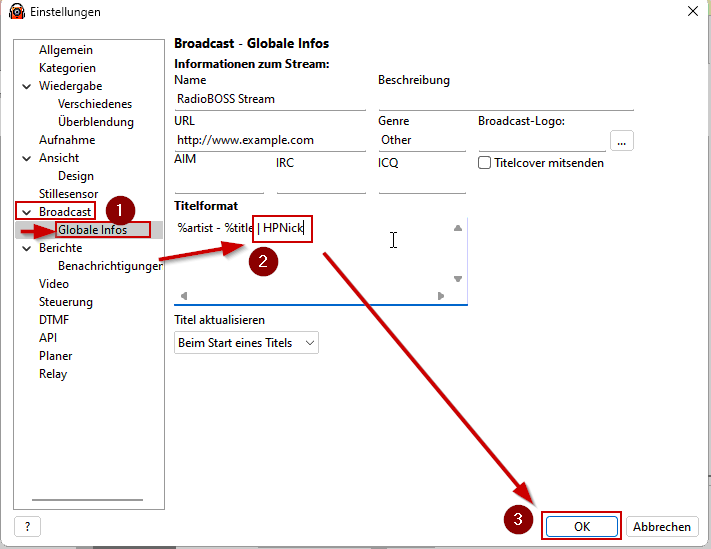This screenshot has height=549, width=711.
Task: Open the Allgemein settings page
Action: 66,50
